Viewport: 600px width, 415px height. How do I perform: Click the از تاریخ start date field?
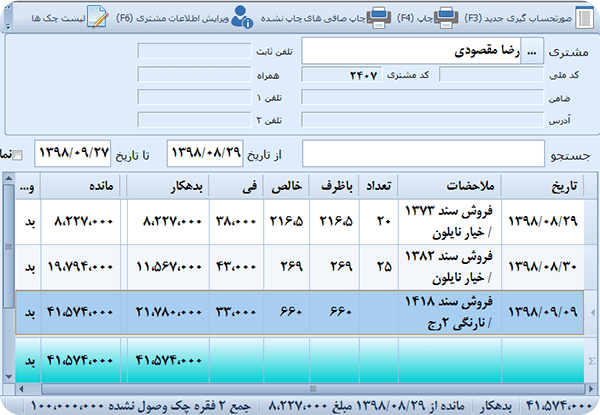pyautogui.click(x=204, y=154)
